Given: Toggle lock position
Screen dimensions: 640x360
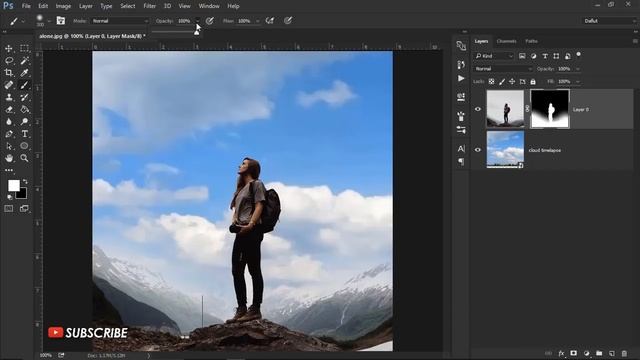Looking at the screenshot, I should tap(512, 82).
